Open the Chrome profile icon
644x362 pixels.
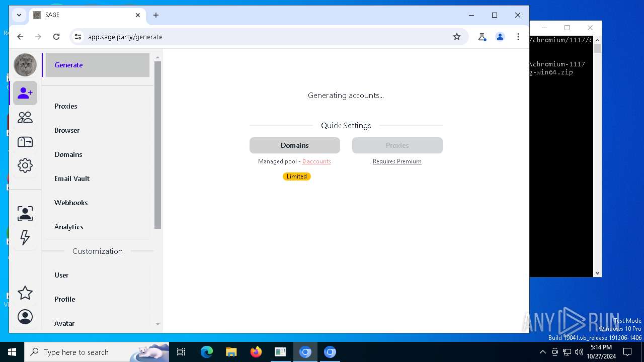coord(500,37)
